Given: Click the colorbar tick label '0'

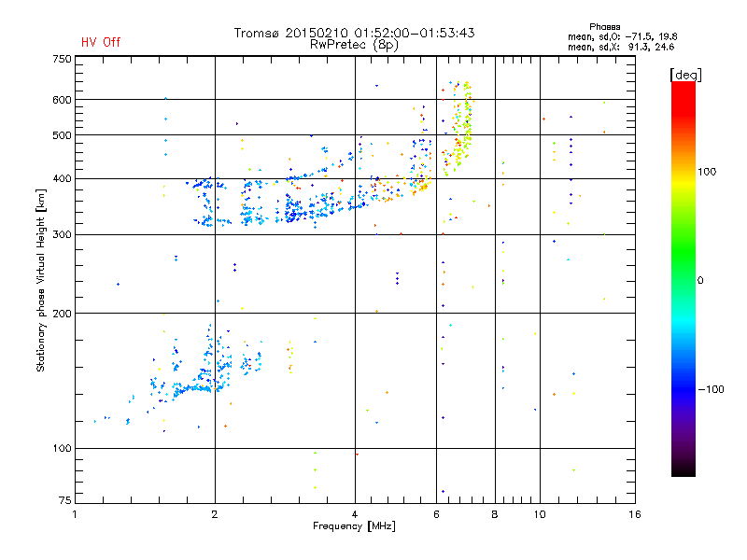Looking at the screenshot, I should tap(699, 281).
